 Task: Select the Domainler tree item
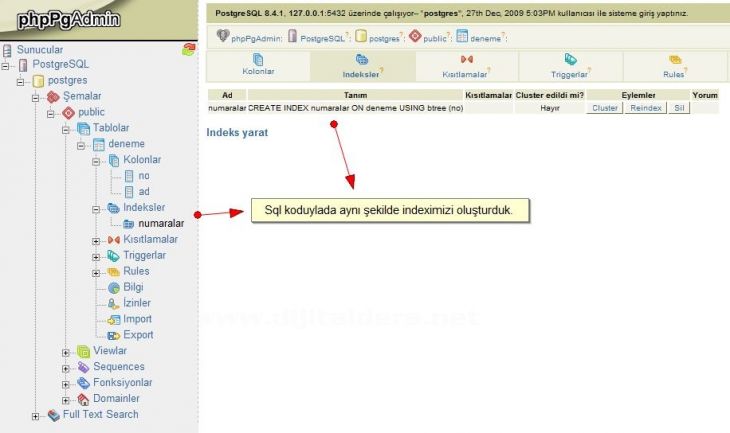click(x=116, y=399)
